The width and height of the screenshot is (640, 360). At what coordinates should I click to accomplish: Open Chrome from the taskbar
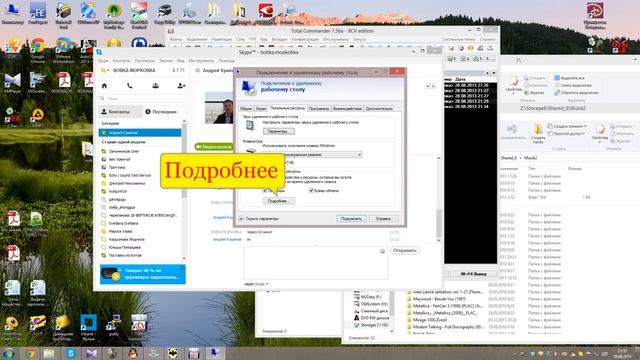click(x=29, y=353)
